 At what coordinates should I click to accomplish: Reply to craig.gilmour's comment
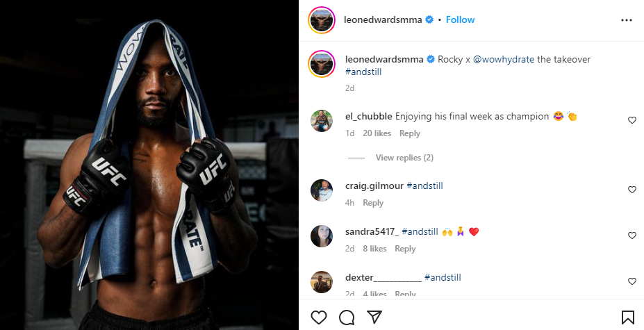pyautogui.click(x=373, y=203)
